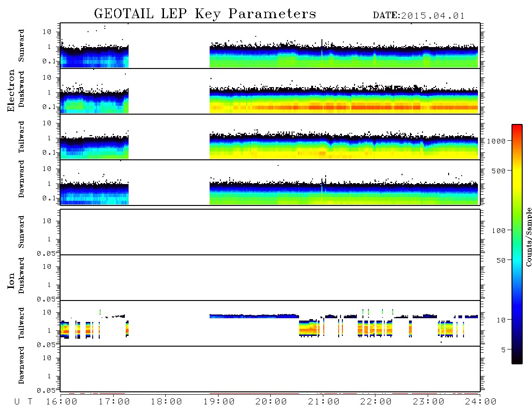Click the '500' colorbar tick value
Image resolution: width=532 pixels, height=410 pixels.
coord(498,171)
